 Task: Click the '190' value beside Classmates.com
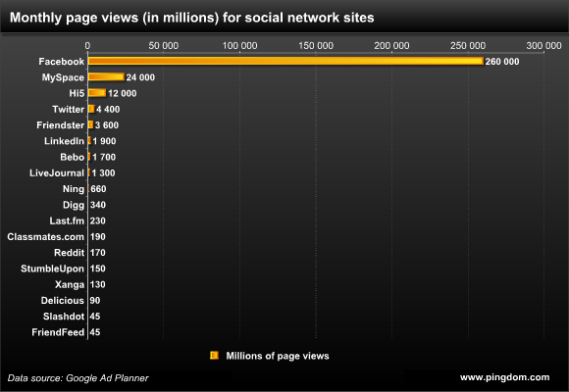[98, 237]
